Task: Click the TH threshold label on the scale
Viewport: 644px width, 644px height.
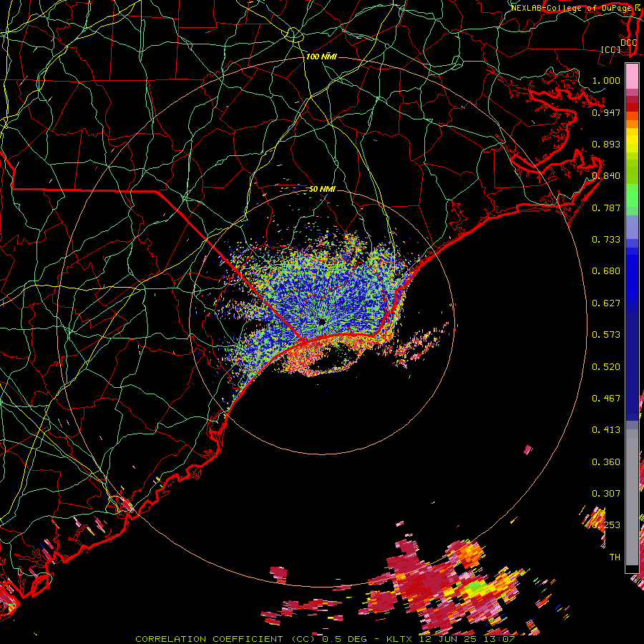Action: (615, 557)
